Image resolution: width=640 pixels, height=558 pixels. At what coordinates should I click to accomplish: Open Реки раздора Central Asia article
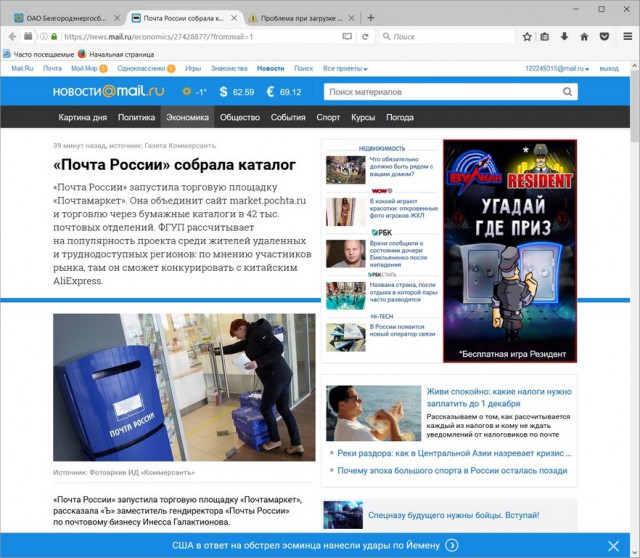tap(454, 453)
